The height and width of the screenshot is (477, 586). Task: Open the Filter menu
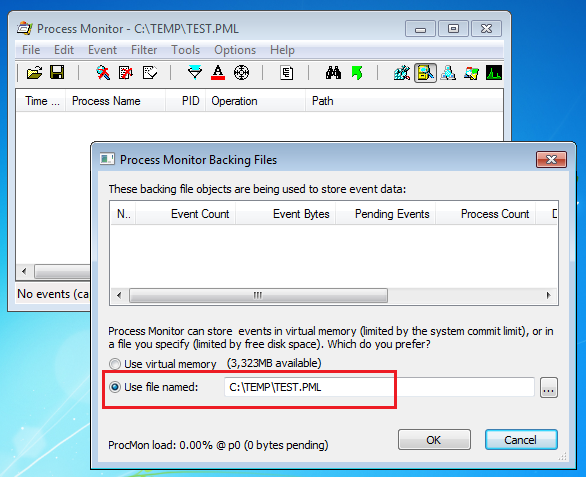point(144,50)
